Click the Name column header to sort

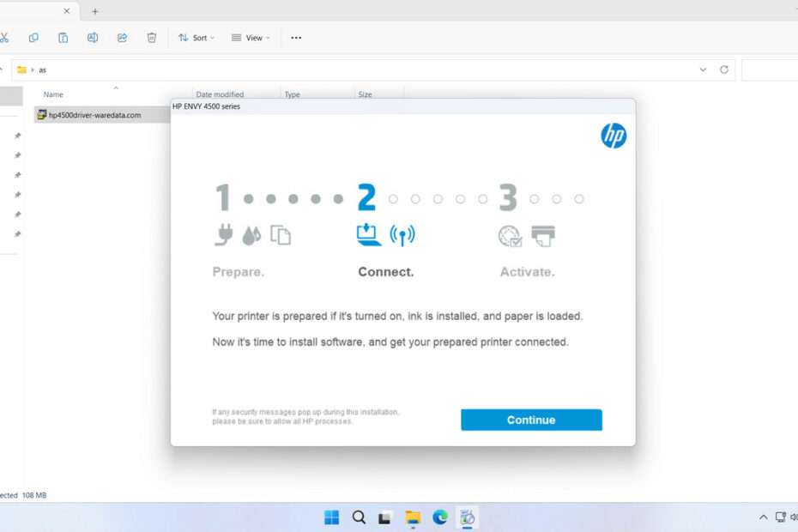coord(53,94)
